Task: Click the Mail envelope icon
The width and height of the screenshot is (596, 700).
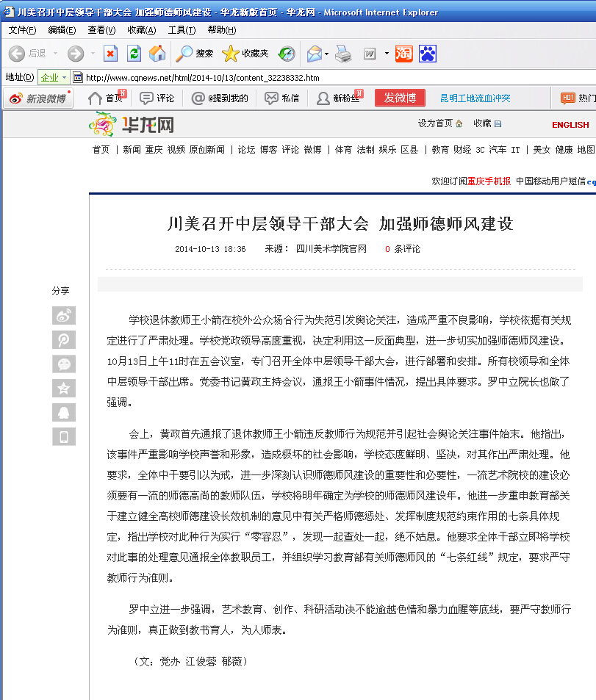Action: coord(315,54)
